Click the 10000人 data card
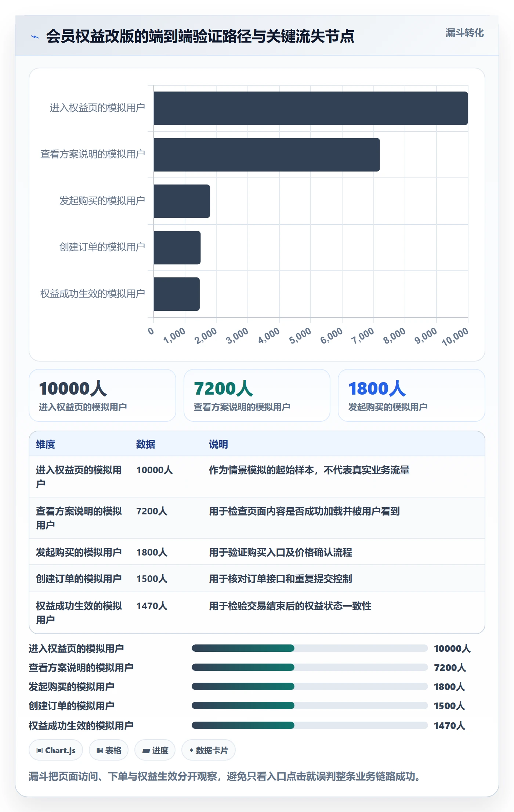This screenshot has width=514, height=812. 102,395
